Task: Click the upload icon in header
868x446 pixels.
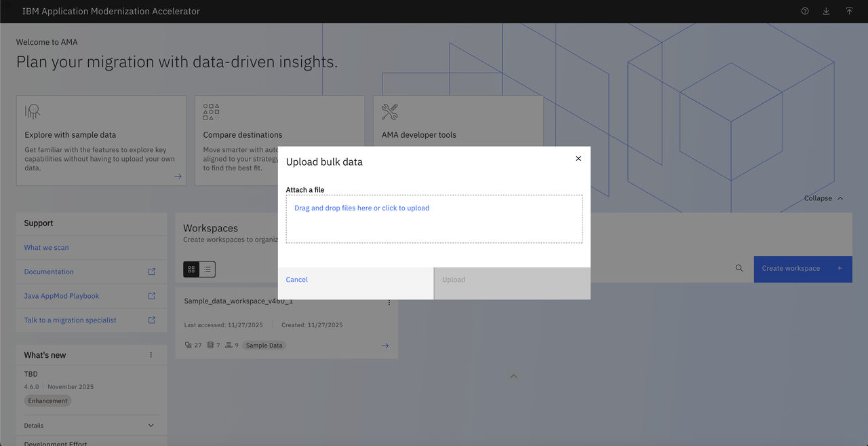Action: point(849,11)
